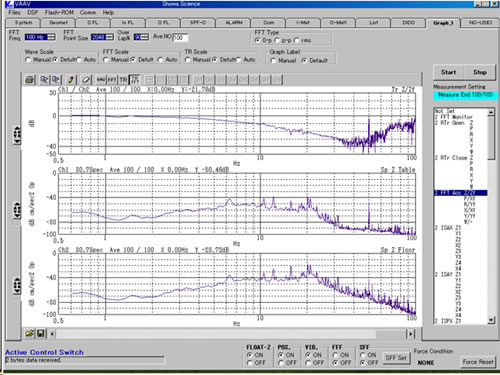
Task: Select the eraser tool in toolbar
Action: pos(86,80)
